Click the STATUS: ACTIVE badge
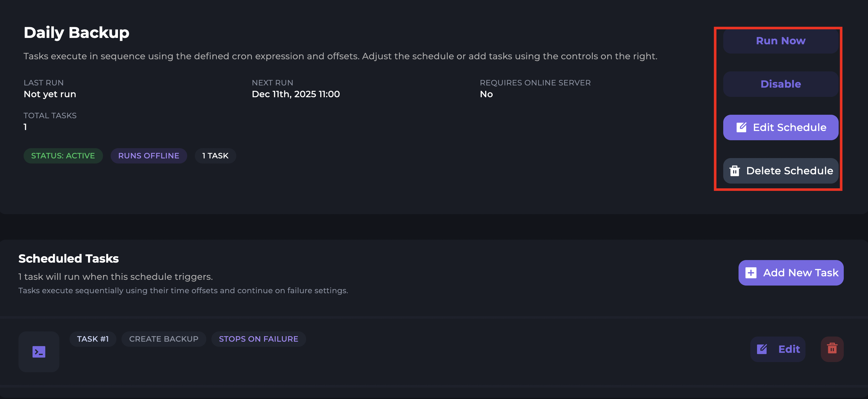 click(x=63, y=156)
